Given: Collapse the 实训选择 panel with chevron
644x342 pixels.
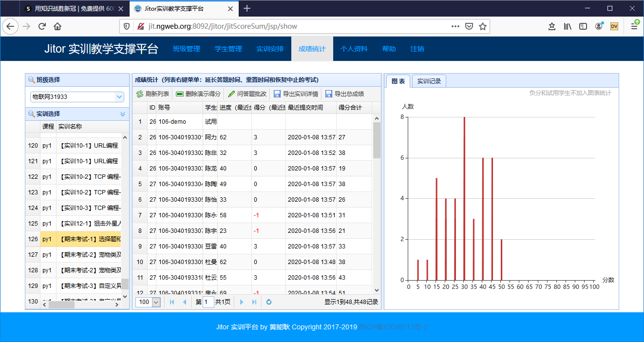Looking at the screenshot, I should 123,114.
